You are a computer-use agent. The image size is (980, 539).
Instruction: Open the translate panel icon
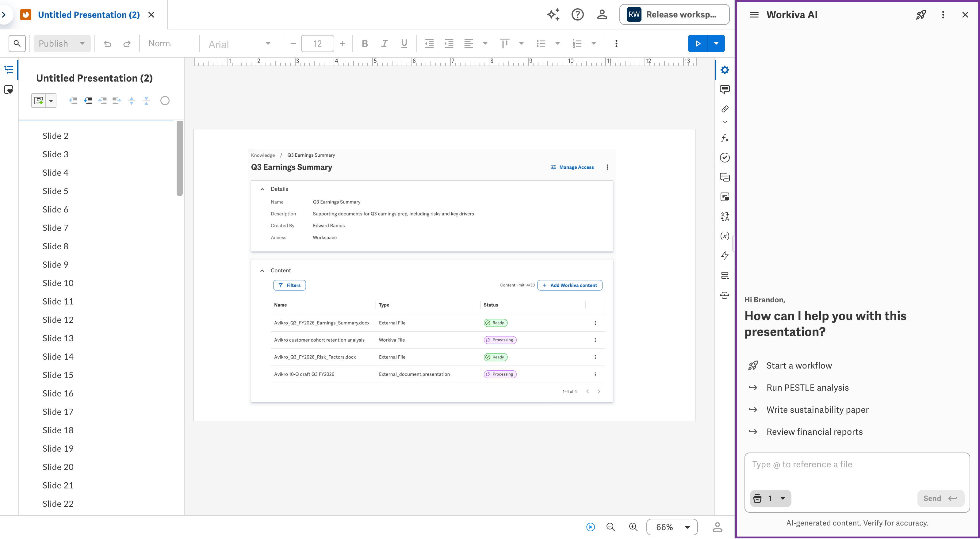pos(725,216)
